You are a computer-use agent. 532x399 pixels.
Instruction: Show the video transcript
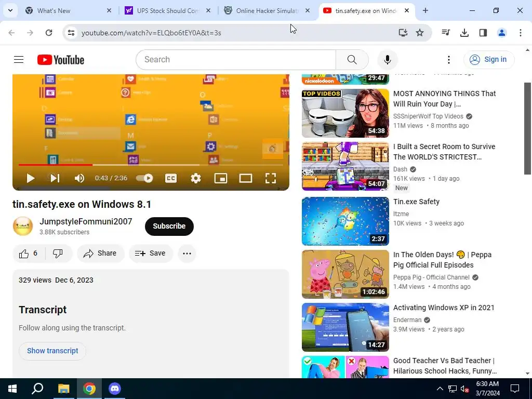coord(52,351)
